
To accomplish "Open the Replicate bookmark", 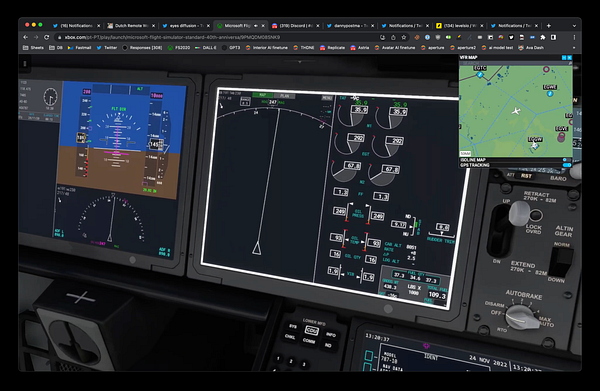I will click(332, 48).
